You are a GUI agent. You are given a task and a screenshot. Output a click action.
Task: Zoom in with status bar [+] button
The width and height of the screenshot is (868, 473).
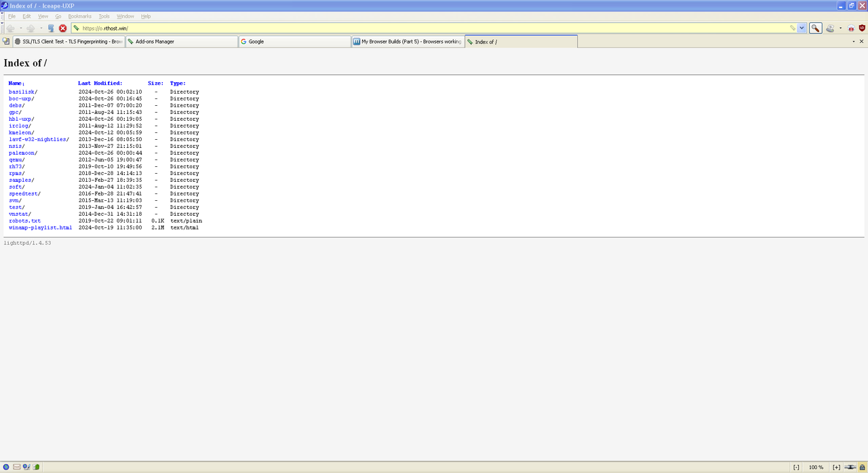point(836,467)
